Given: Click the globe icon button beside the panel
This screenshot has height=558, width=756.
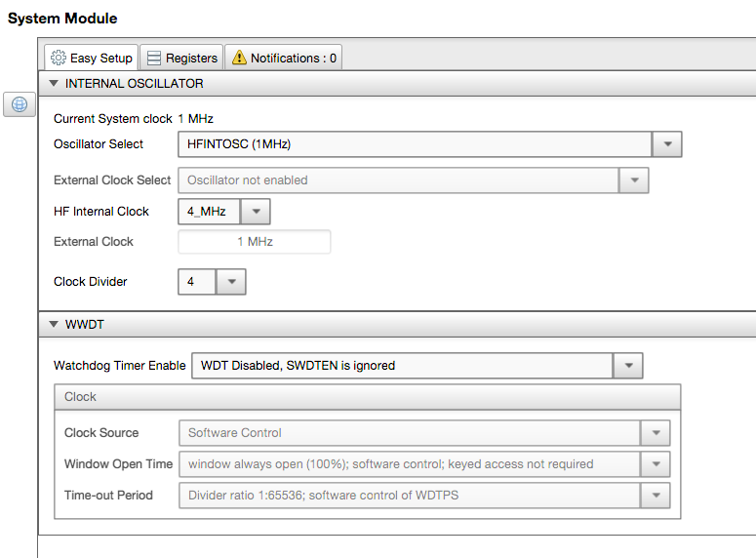Looking at the screenshot, I should (x=20, y=104).
